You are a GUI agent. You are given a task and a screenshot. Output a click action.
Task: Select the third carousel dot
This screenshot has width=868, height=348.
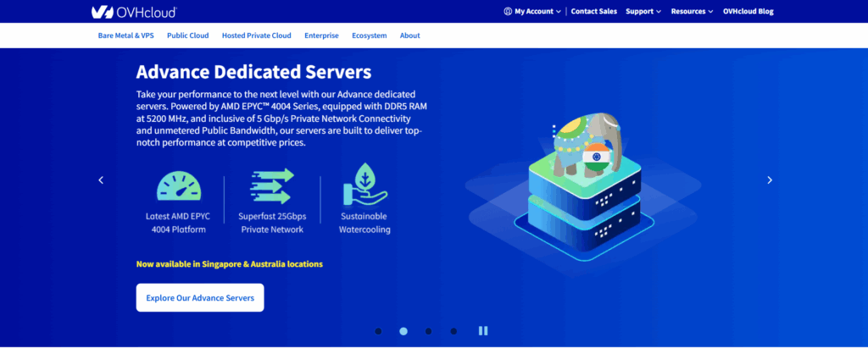coord(428,331)
